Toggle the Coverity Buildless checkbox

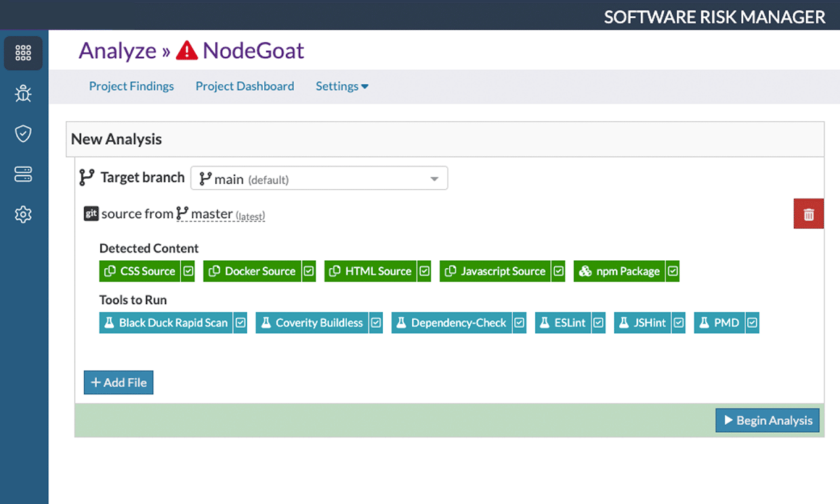click(x=375, y=323)
